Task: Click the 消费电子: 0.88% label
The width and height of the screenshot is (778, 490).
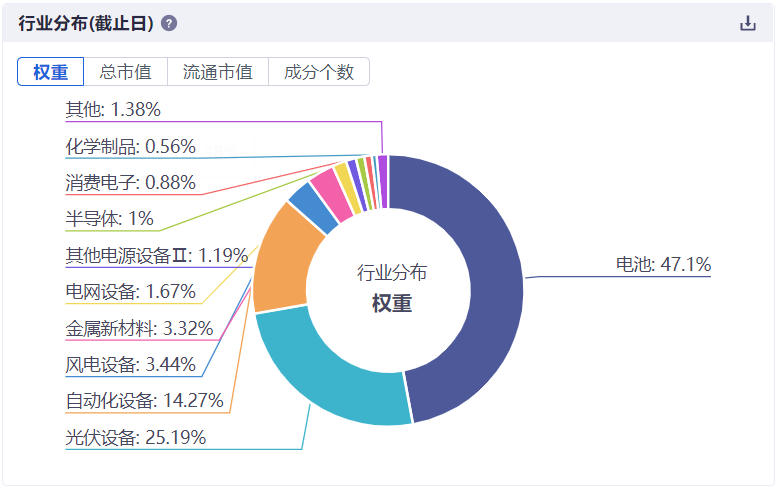Action: pos(130,182)
